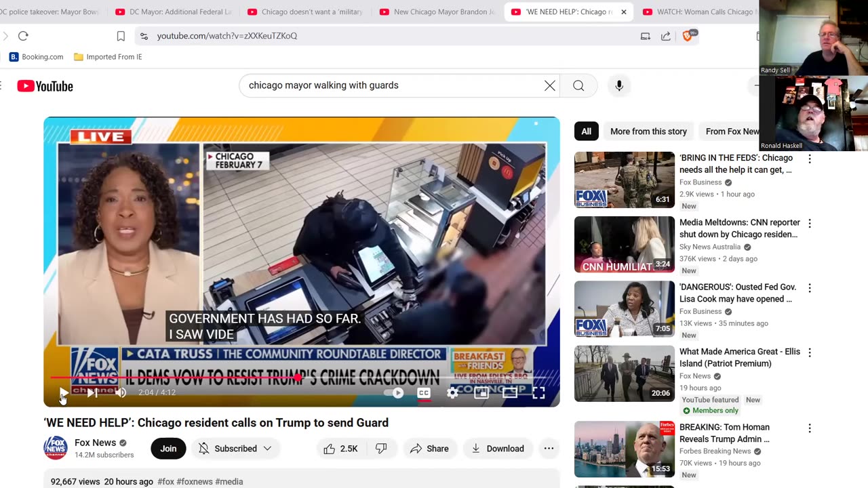Toggle the autoplay switch
868x488 pixels.
click(x=394, y=392)
